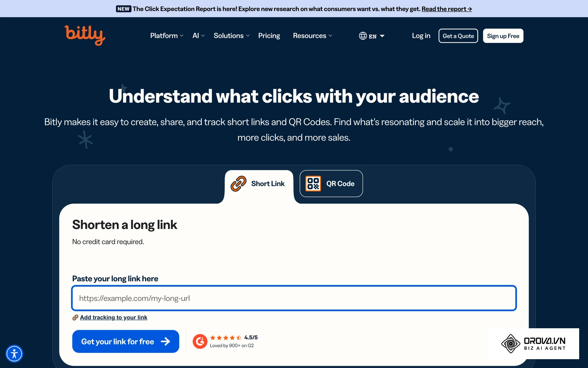Viewport: 588px width, 368px height.
Task: Click the No credit card required text
Action: (x=108, y=242)
